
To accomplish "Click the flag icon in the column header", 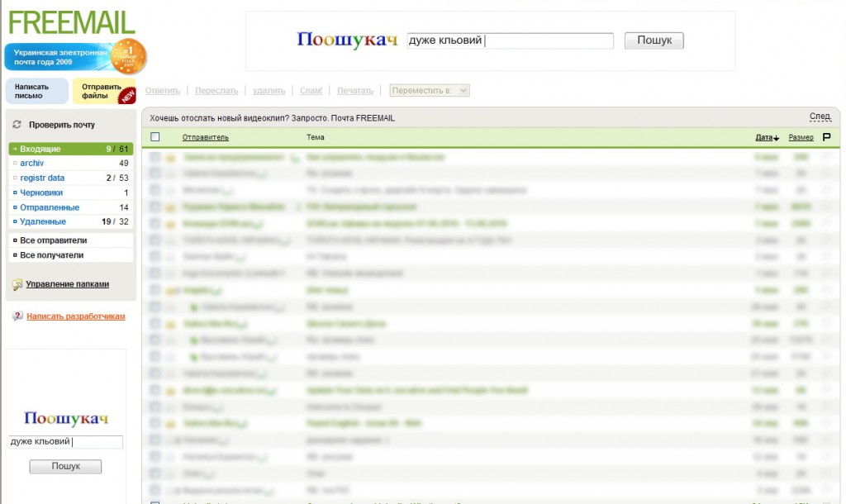I will point(826,137).
